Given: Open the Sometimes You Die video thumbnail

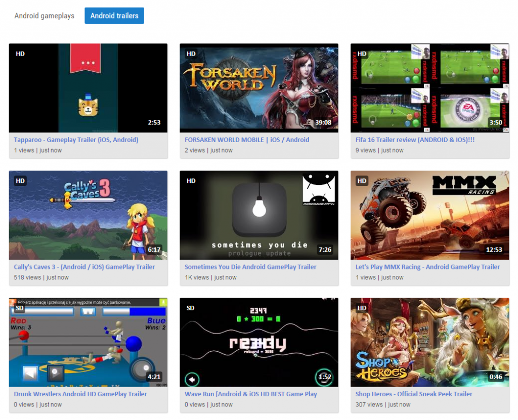Looking at the screenshot, I should pos(259,215).
